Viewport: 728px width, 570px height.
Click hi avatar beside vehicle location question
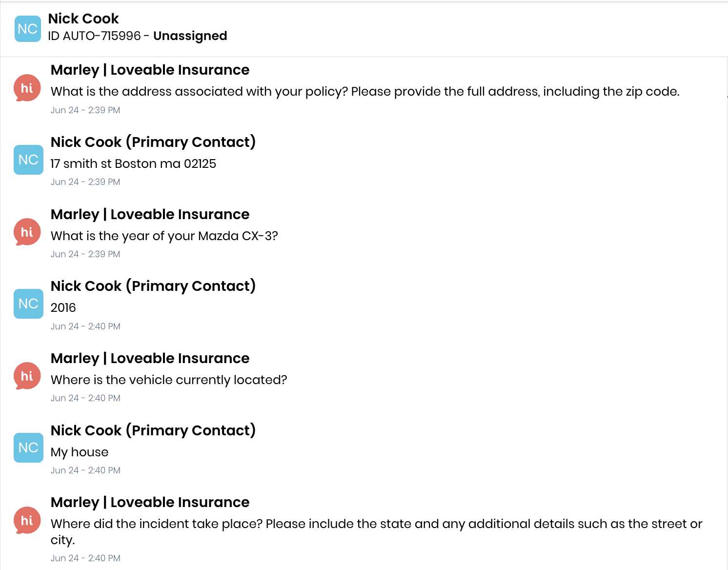point(27,376)
